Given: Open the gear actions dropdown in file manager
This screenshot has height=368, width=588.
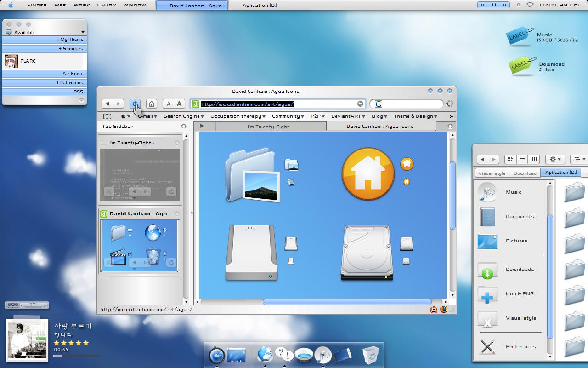Looking at the screenshot, I should 555,159.
